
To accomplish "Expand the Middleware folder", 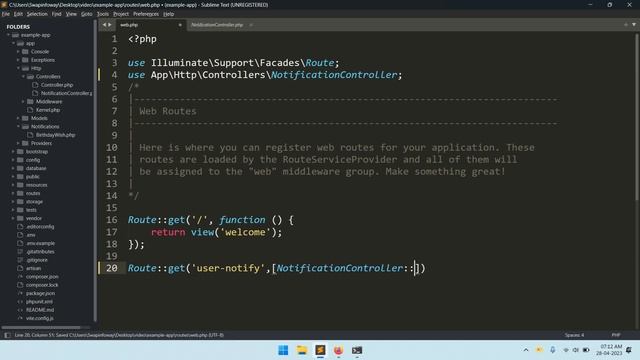I will pos(23,102).
